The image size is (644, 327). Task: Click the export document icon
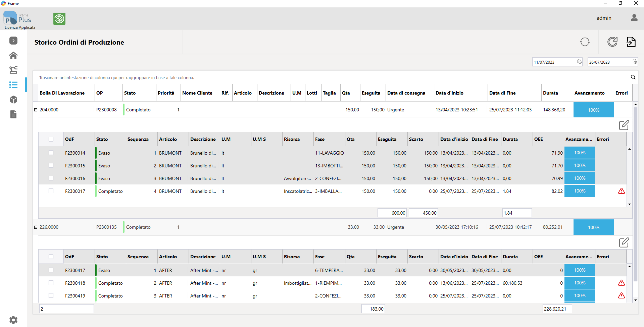pyautogui.click(x=631, y=42)
